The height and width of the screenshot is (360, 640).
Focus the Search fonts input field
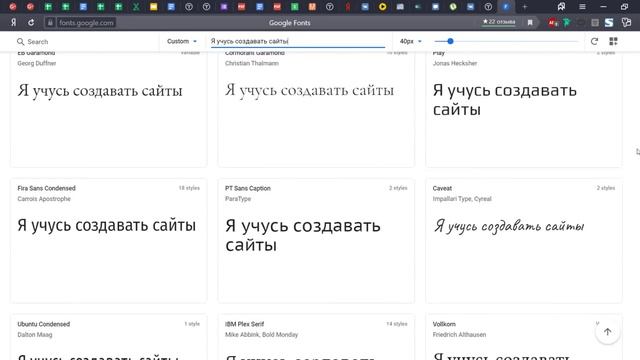(90, 42)
